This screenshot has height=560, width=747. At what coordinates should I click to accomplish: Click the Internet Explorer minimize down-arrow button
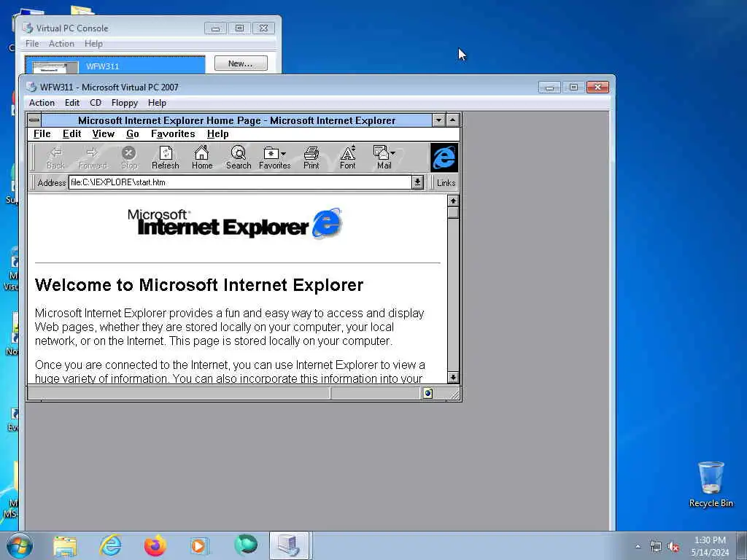438,120
